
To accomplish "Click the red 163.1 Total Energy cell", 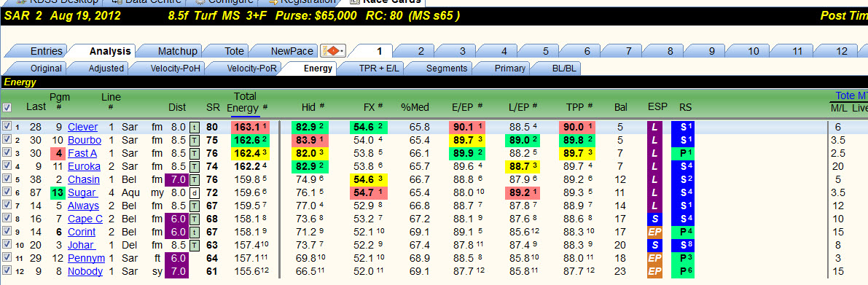I will (250, 127).
